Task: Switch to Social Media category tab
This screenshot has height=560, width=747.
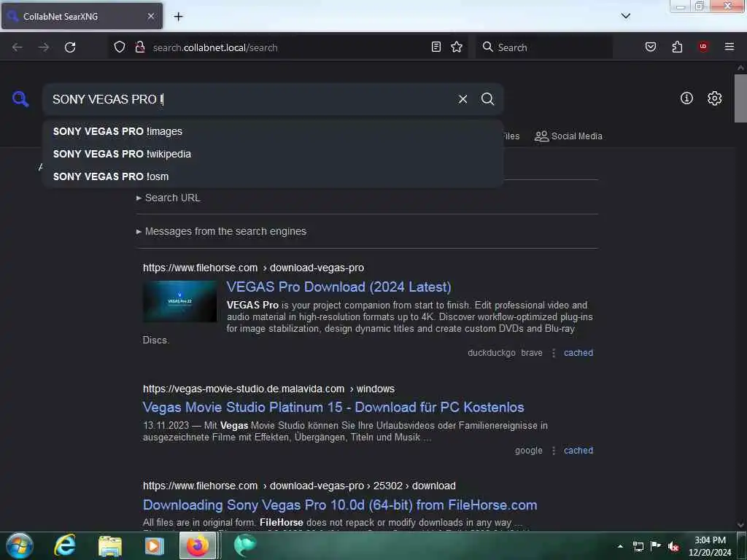Action: click(x=568, y=136)
